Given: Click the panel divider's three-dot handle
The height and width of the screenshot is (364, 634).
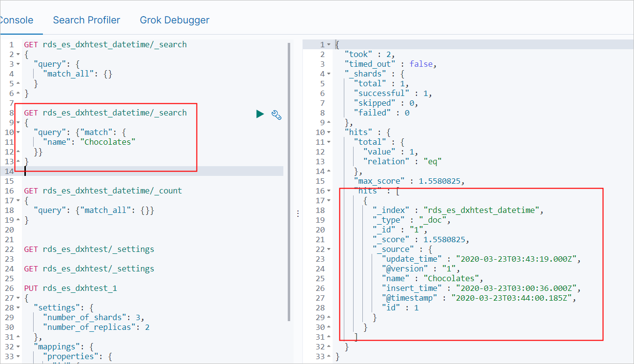Looking at the screenshot, I should pos(298,213).
